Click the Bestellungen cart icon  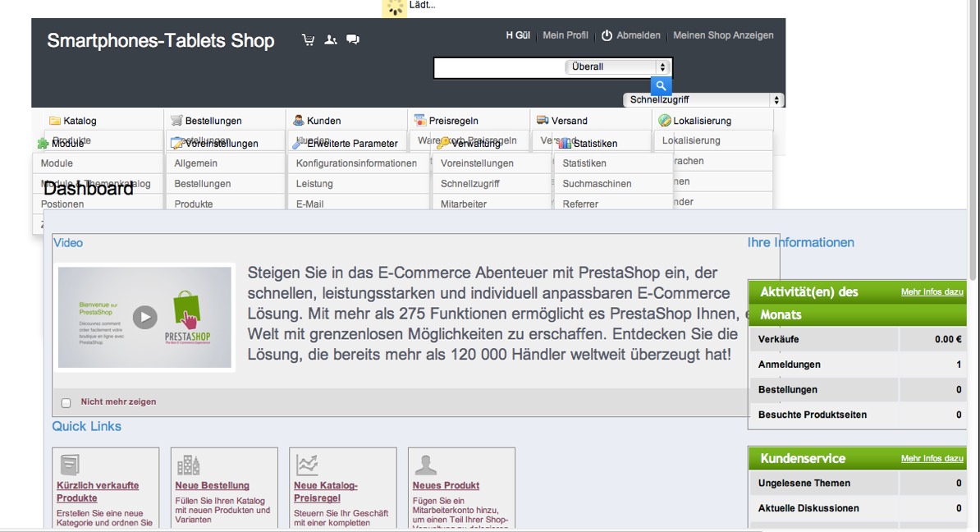tap(176, 120)
